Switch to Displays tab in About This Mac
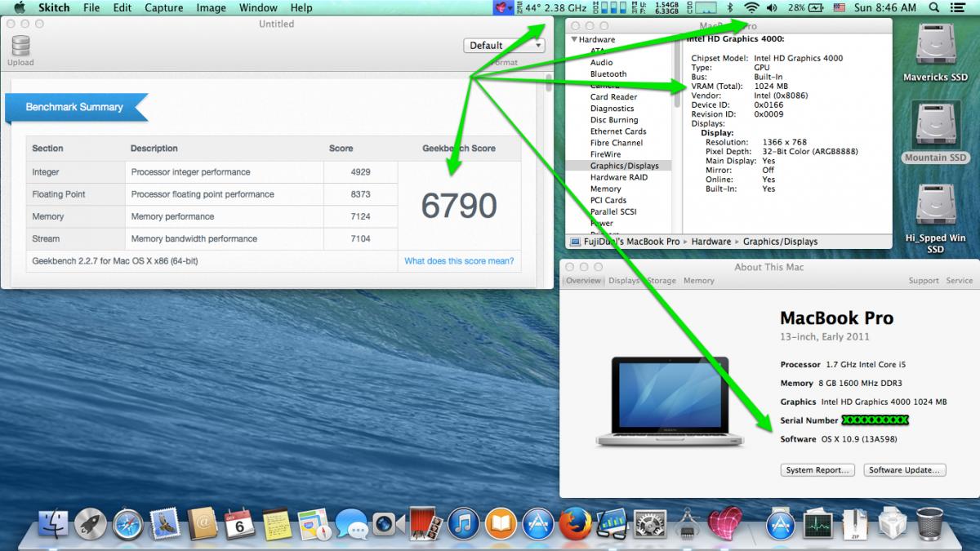 pyautogui.click(x=624, y=281)
